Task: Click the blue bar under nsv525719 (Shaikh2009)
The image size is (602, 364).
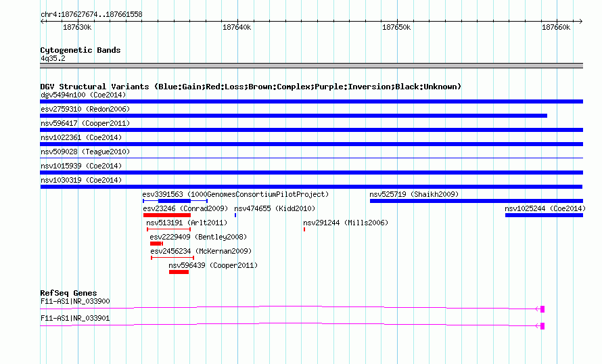Action: tap(476, 201)
